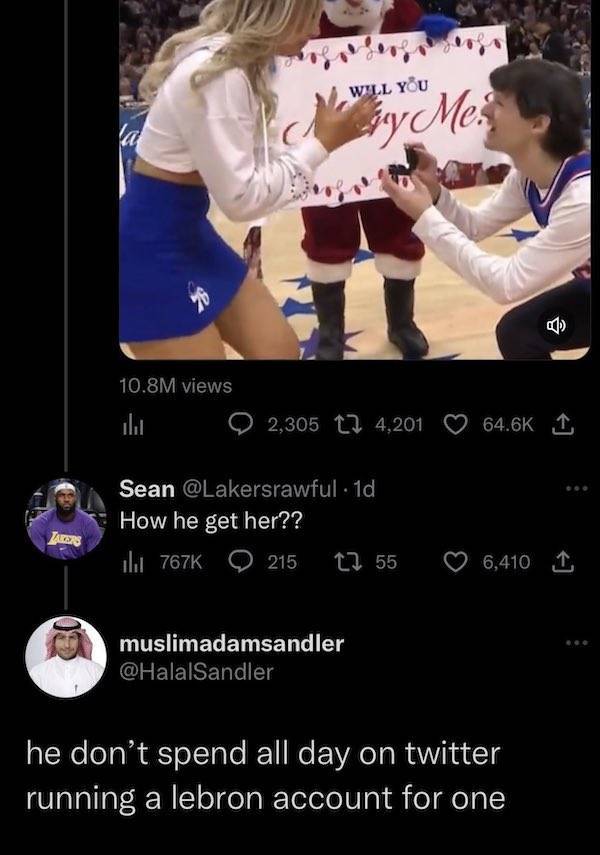Open view analytics for the 10.8M views tweet
Image resolution: width=600 pixels, height=855 pixels.
pos(131,424)
